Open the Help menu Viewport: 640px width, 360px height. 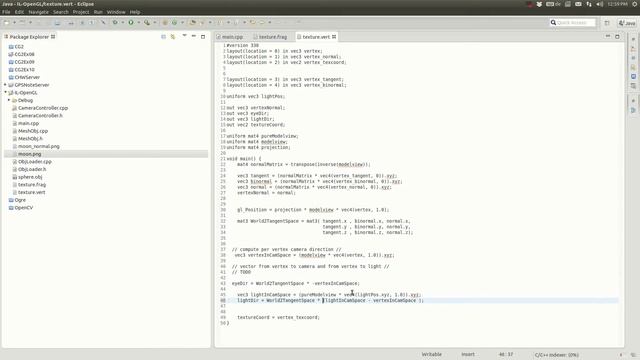point(135,12)
